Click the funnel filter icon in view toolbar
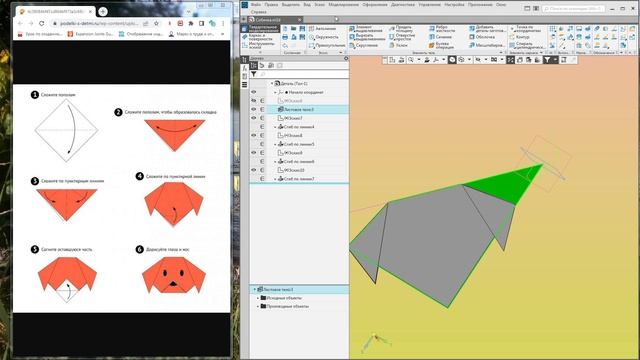The width and height of the screenshot is (640, 360). point(547,60)
